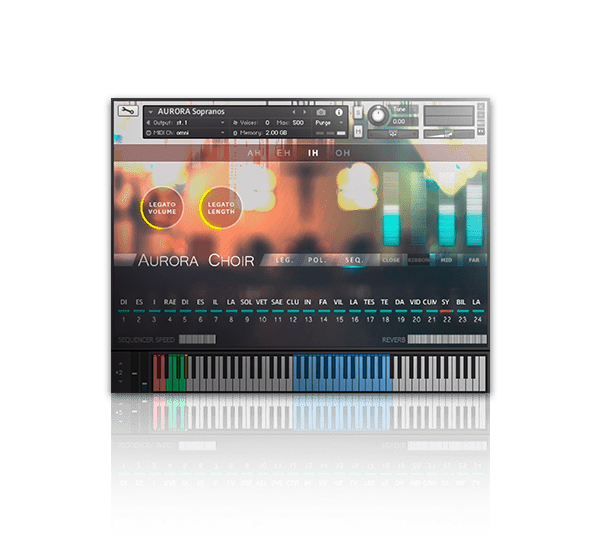The width and height of the screenshot is (600, 543).
Task: Click the CLOSE mic level fader
Action: 391,209
